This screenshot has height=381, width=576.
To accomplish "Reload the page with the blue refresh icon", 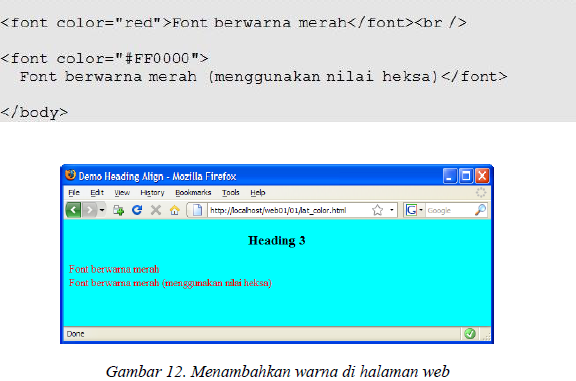I will [x=137, y=210].
